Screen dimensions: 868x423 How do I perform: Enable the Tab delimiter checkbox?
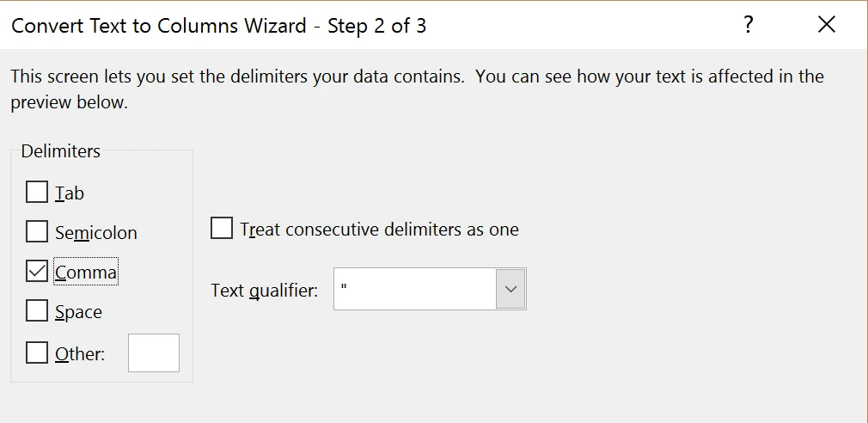click(x=37, y=192)
